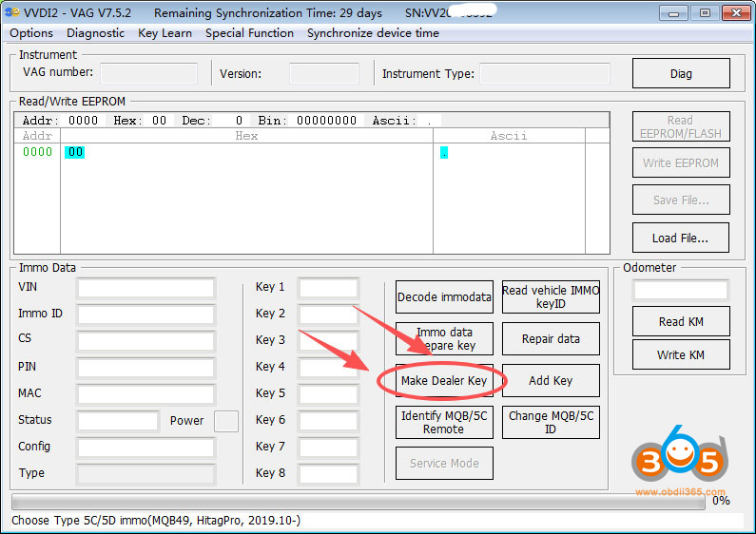Screen dimensions: 756x534
Task: Click the PIN input field
Action: 145,368
